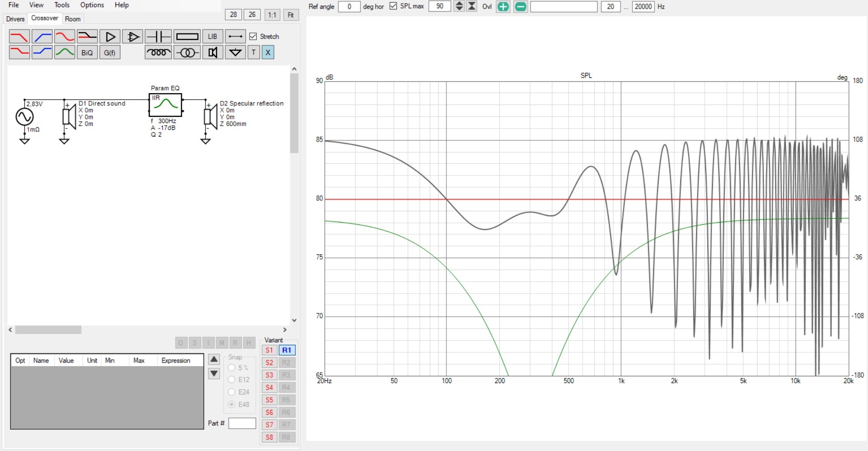The width and height of the screenshot is (868, 451).
Task: Click the overlay name text field
Action: (564, 6)
